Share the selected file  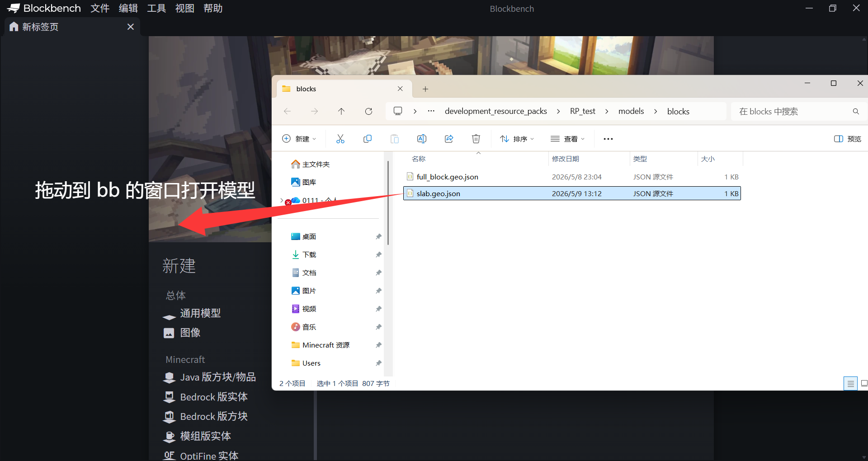(x=449, y=139)
